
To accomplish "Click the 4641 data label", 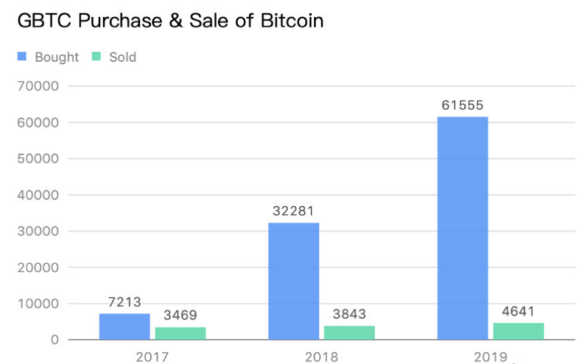I will click(518, 311).
